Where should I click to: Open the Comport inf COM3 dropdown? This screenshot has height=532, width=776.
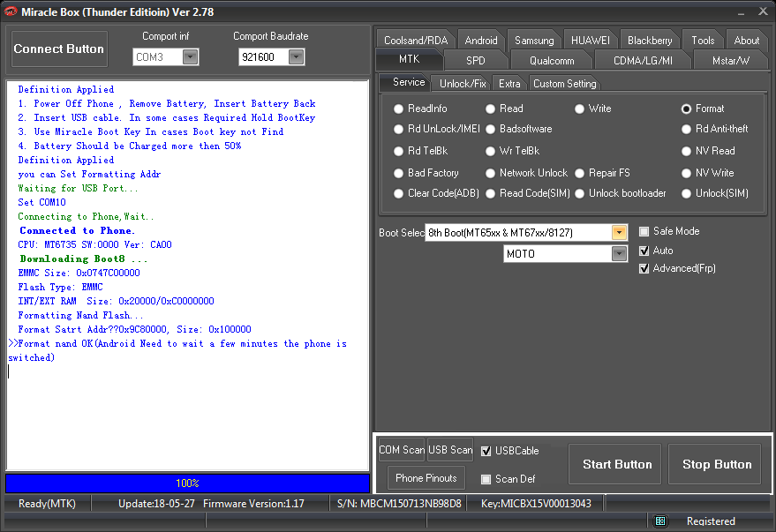pyautogui.click(x=190, y=56)
